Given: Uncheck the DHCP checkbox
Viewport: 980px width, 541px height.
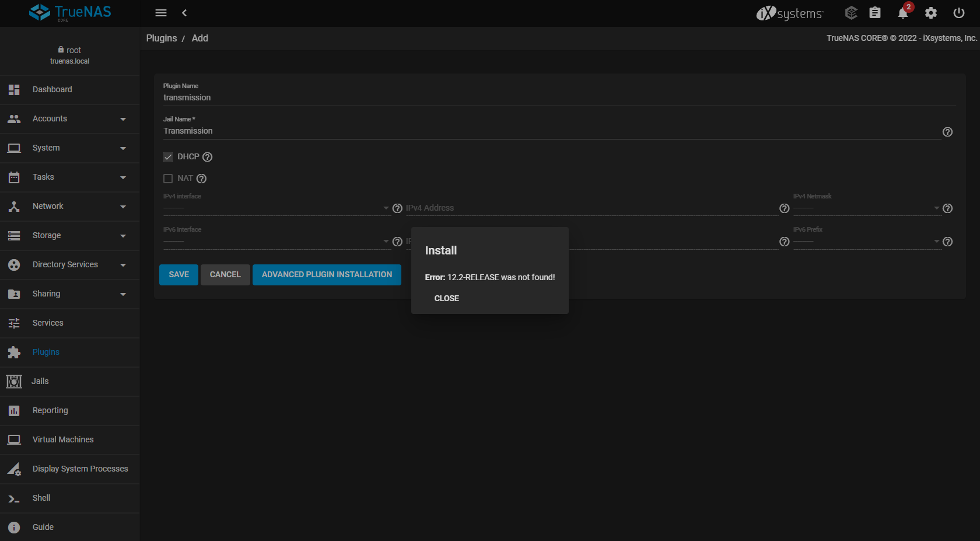Looking at the screenshot, I should (x=168, y=157).
